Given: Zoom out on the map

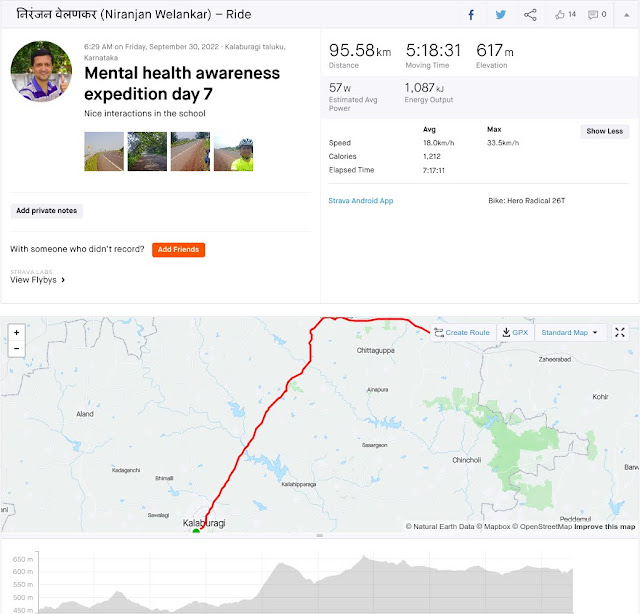Looking at the screenshot, I should (x=17, y=348).
